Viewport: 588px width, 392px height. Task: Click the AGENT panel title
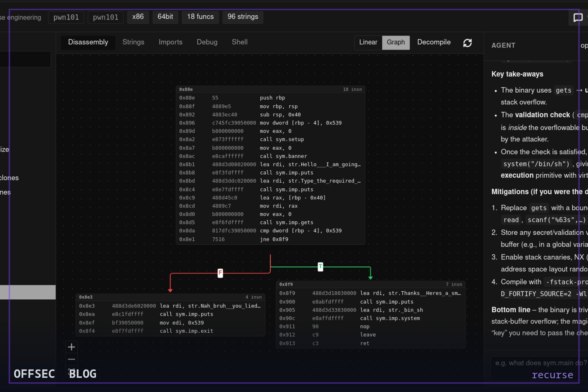click(503, 46)
